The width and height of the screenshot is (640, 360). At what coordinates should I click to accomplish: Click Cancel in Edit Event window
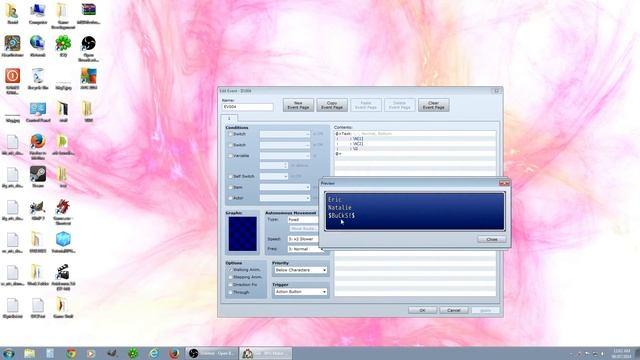pyautogui.click(x=453, y=310)
